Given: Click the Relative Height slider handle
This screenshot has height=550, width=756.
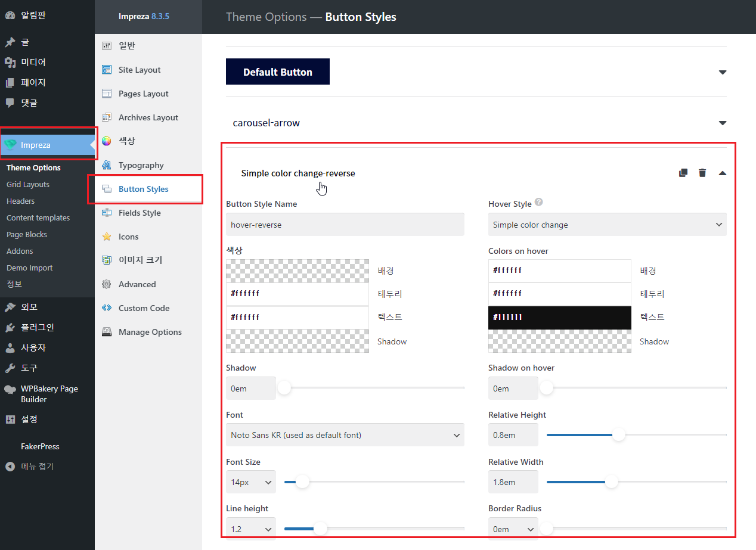Looking at the screenshot, I should [619, 435].
